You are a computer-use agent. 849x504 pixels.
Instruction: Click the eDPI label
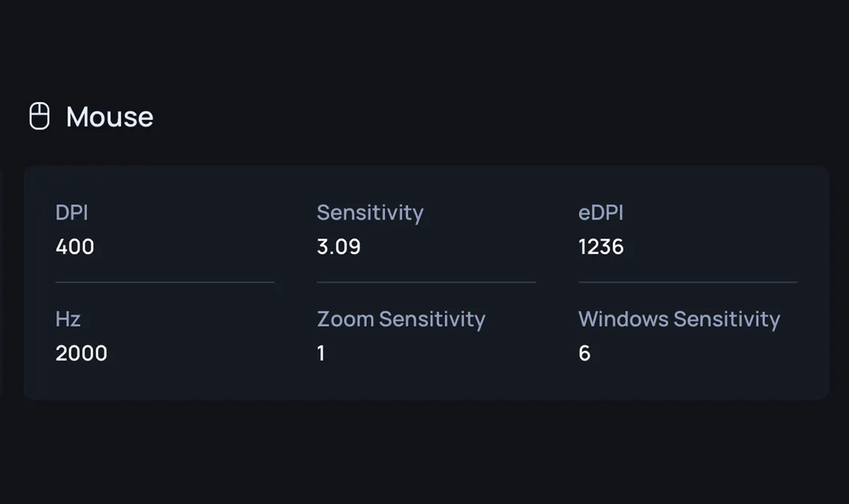coord(601,212)
